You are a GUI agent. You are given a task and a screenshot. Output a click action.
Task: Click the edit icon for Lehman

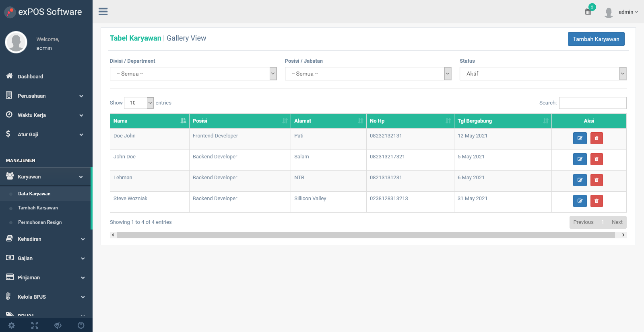click(580, 180)
